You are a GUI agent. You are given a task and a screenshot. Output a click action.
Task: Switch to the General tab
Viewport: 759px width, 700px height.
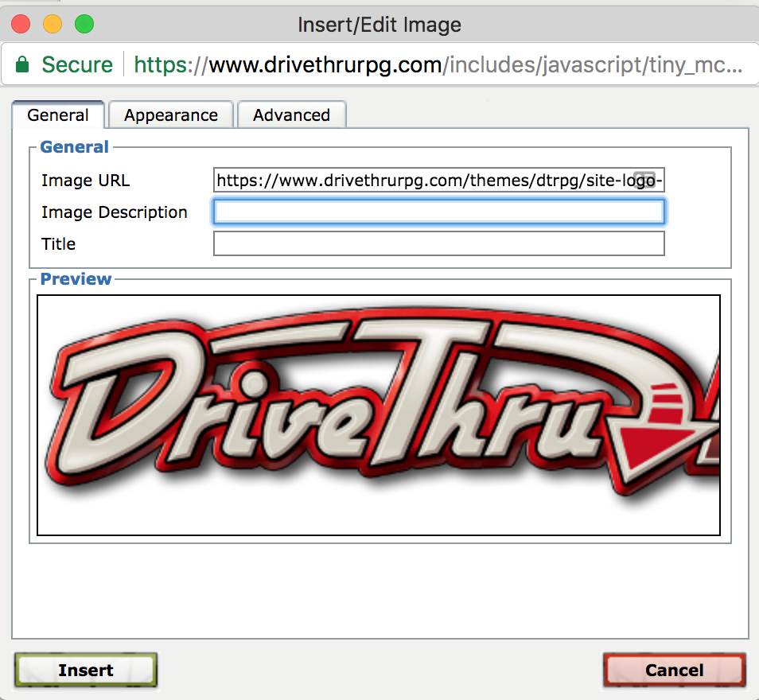pos(57,115)
